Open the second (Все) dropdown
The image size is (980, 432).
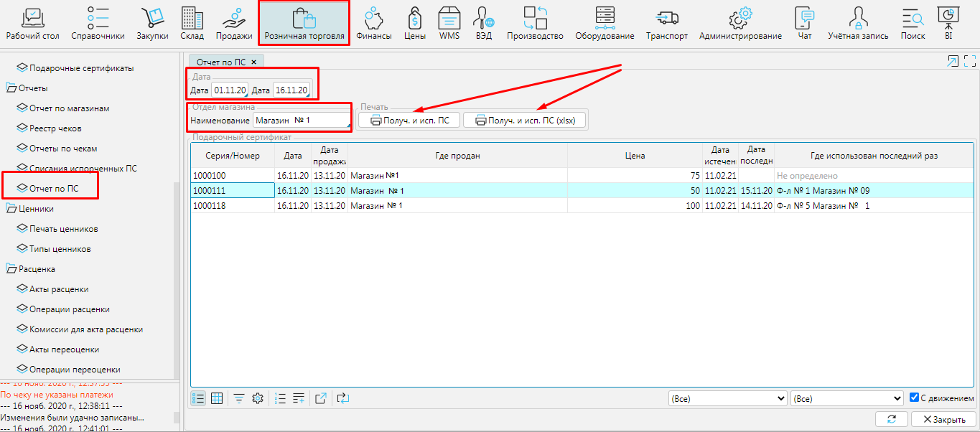coord(846,398)
